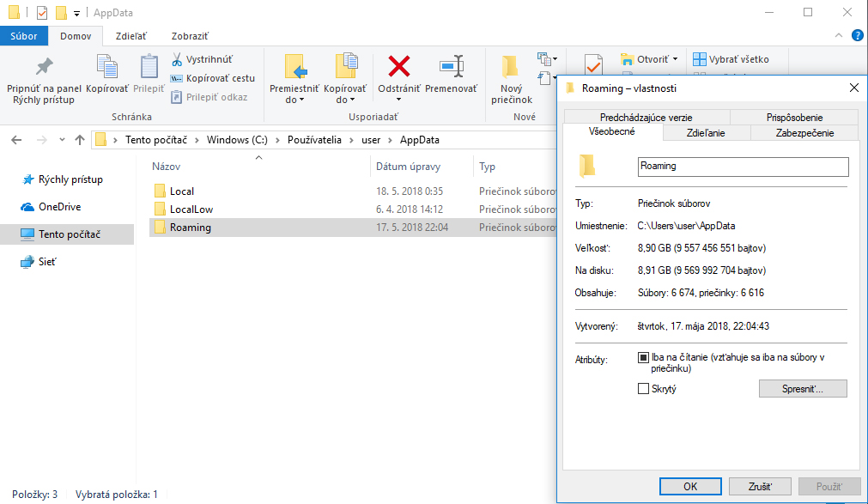Click Tento počítač in the address bar
This screenshot has width=868, height=504.
pyautogui.click(x=156, y=140)
